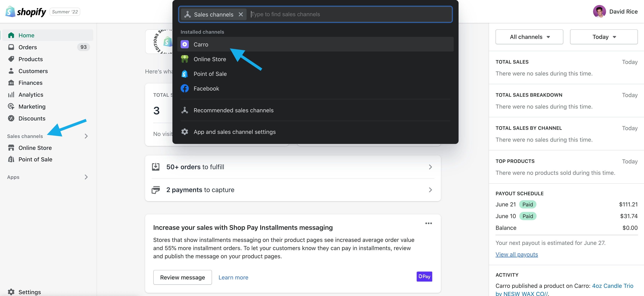Click the Carro channel icon
Viewport: 644px width, 296px height.
[185, 44]
